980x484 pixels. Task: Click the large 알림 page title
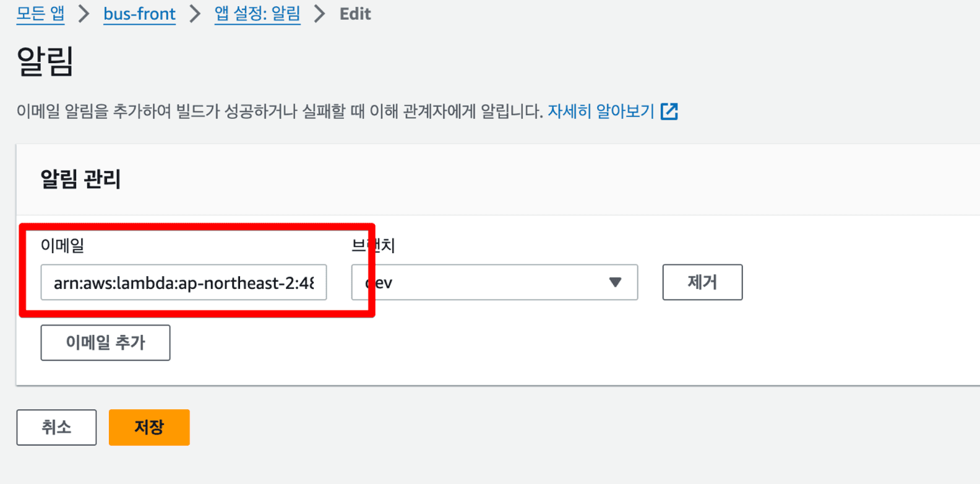(x=45, y=61)
